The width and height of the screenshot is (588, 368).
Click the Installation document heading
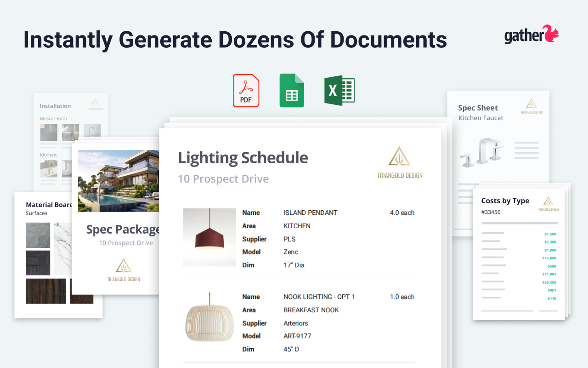click(x=55, y=106)
